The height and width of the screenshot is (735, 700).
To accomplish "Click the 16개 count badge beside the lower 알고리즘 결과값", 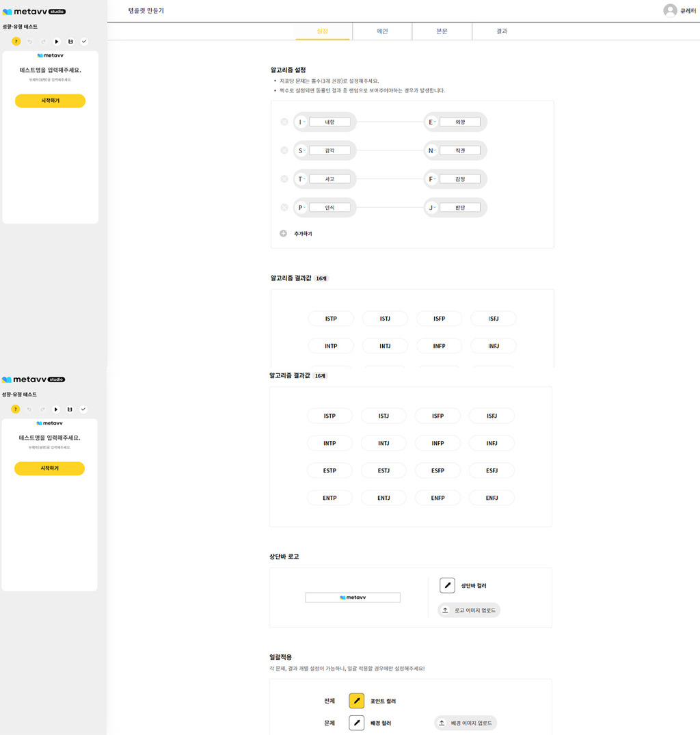I will coord(320,376).
